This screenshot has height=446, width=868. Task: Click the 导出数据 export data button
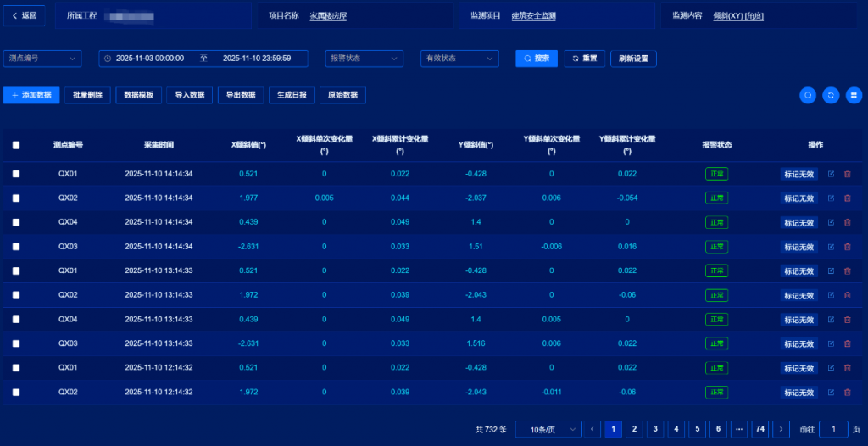241,95
